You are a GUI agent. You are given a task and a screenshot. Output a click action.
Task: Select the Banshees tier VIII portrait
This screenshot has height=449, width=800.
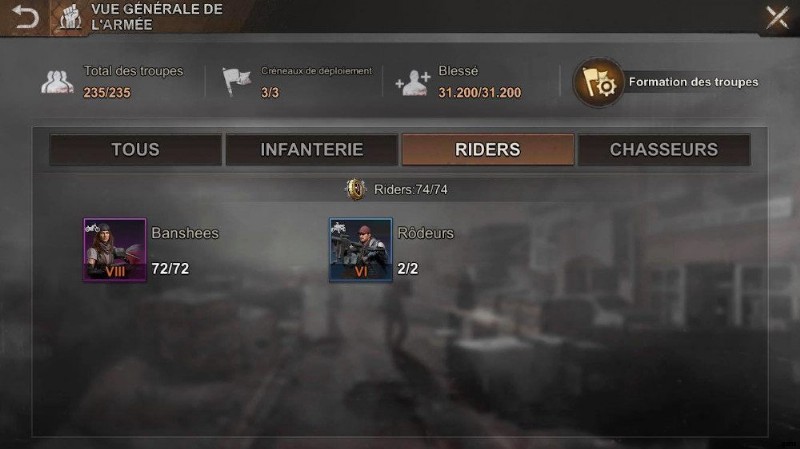pyautogui.click(x=115, y=250)
